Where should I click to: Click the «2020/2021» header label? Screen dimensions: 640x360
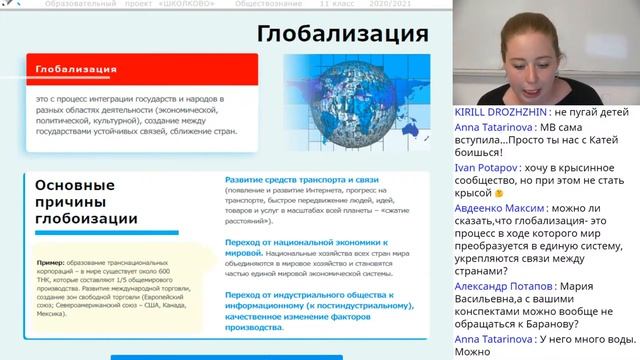[x=390, y=4]
